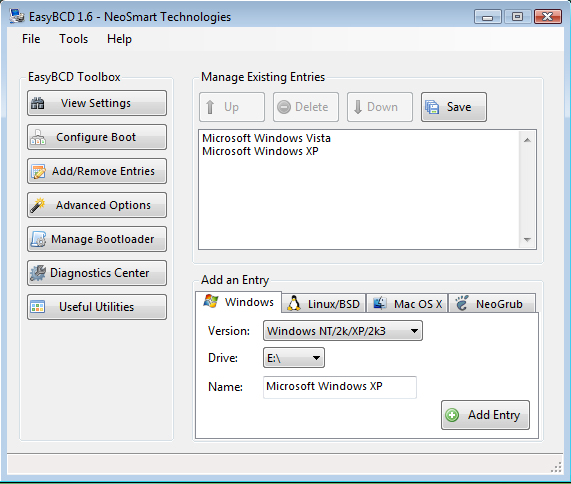571x484 pixels.
Task: Switch to the Linux/BSD tab
Action: 323,304
